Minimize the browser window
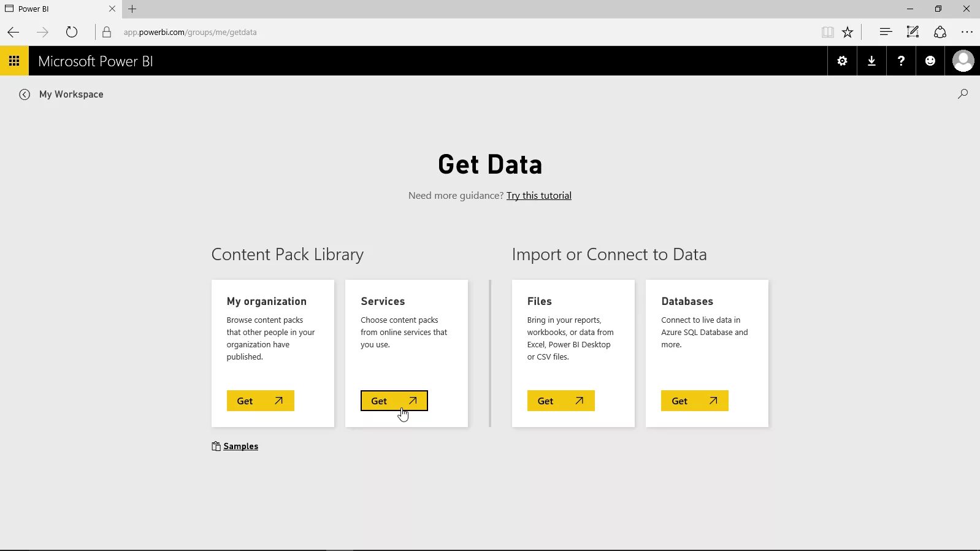The width and height of the screenshot is (980, 551). tap(910, 9)
